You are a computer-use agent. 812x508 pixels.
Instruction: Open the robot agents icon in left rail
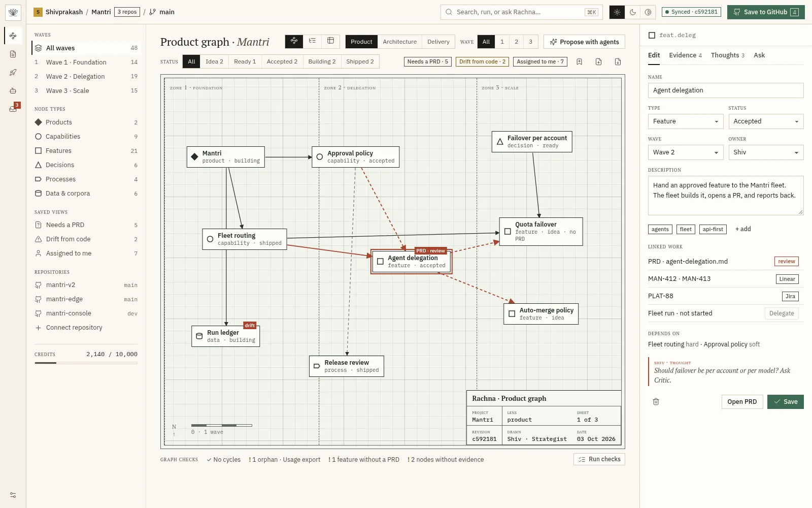coord(13,90)
